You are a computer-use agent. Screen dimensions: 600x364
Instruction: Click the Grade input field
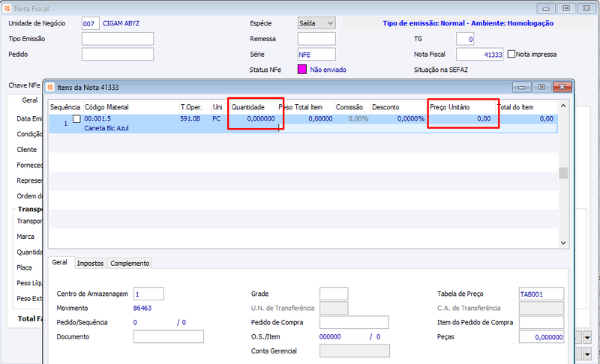pyautogui.click(x=334, y=294)
